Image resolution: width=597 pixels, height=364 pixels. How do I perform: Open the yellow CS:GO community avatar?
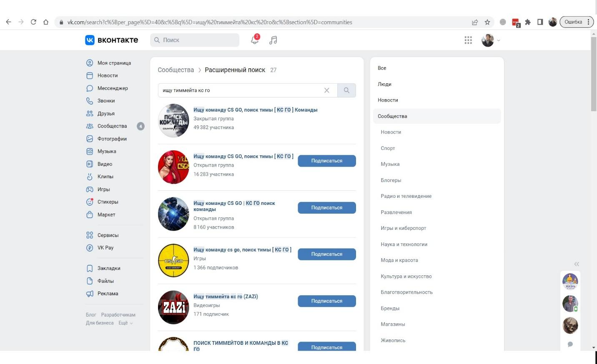coord(174,261)
